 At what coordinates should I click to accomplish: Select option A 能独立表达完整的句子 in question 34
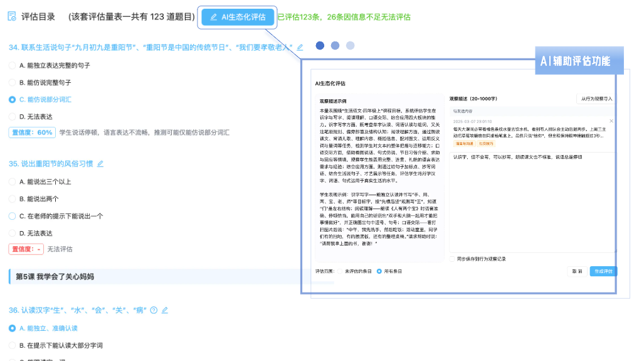(x=13, y=65)
